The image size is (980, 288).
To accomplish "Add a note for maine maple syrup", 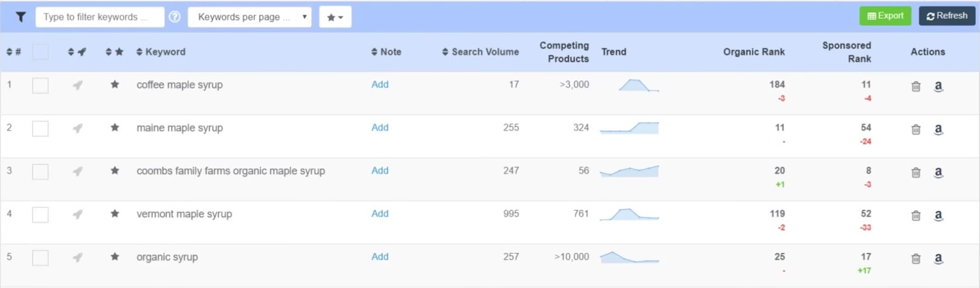I will (380, 128).
